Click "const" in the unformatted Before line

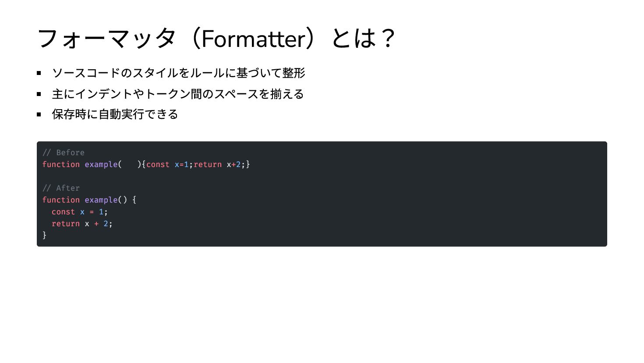point(158,164)
